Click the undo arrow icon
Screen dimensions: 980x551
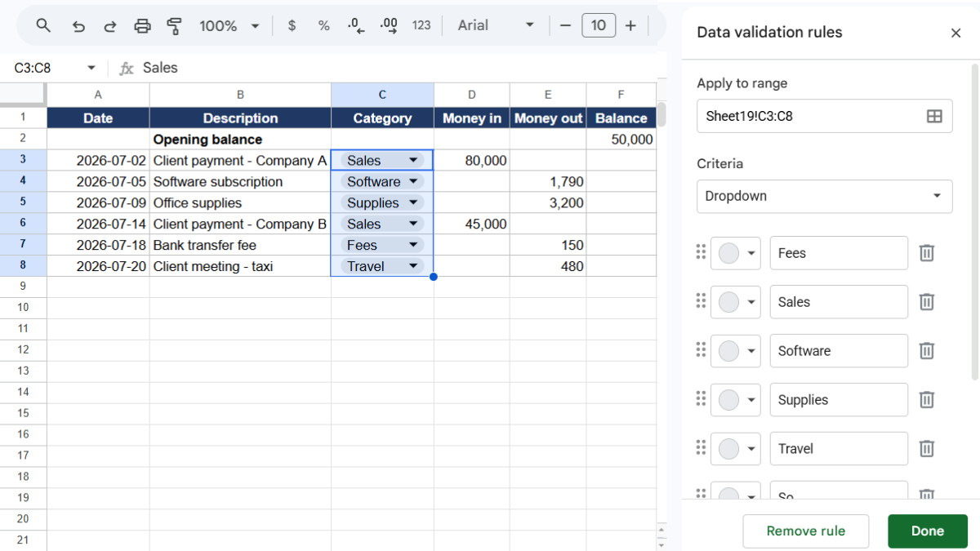point(78,25)
